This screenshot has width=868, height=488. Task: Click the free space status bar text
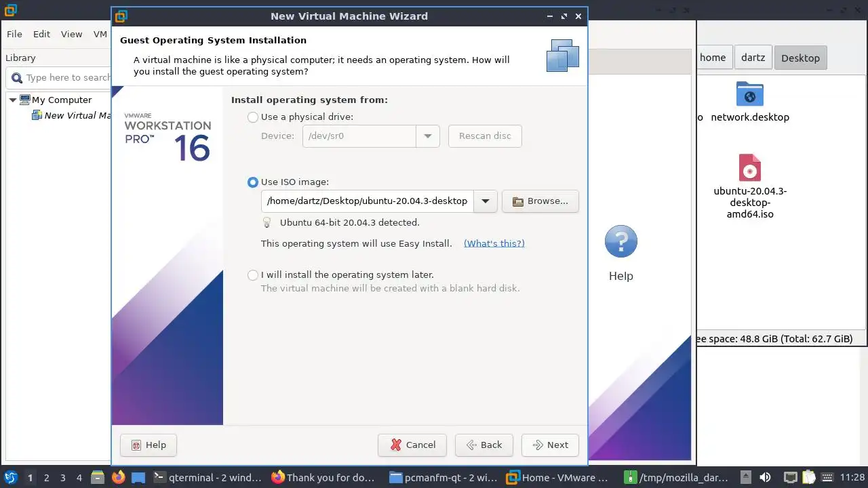[x=774, y=339]
